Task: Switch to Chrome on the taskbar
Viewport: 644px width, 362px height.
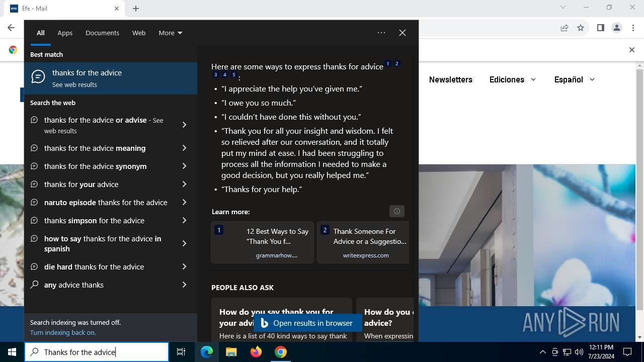Action: click(281, 352)
